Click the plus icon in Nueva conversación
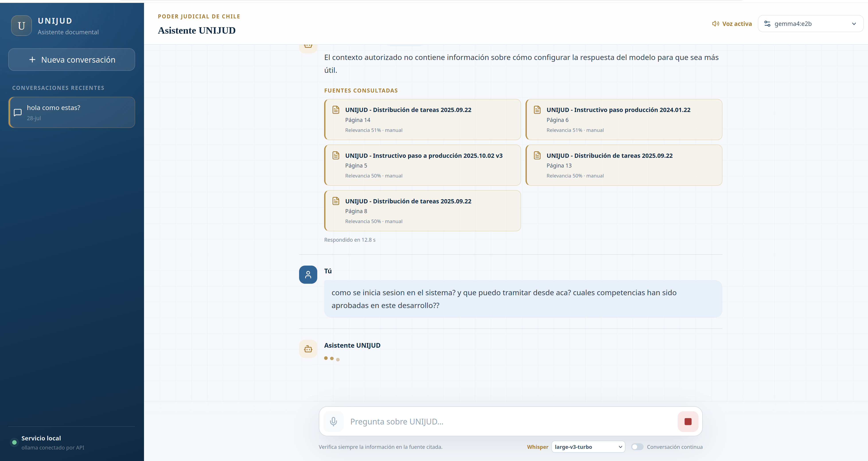868x461 pixels. point(32,60)
